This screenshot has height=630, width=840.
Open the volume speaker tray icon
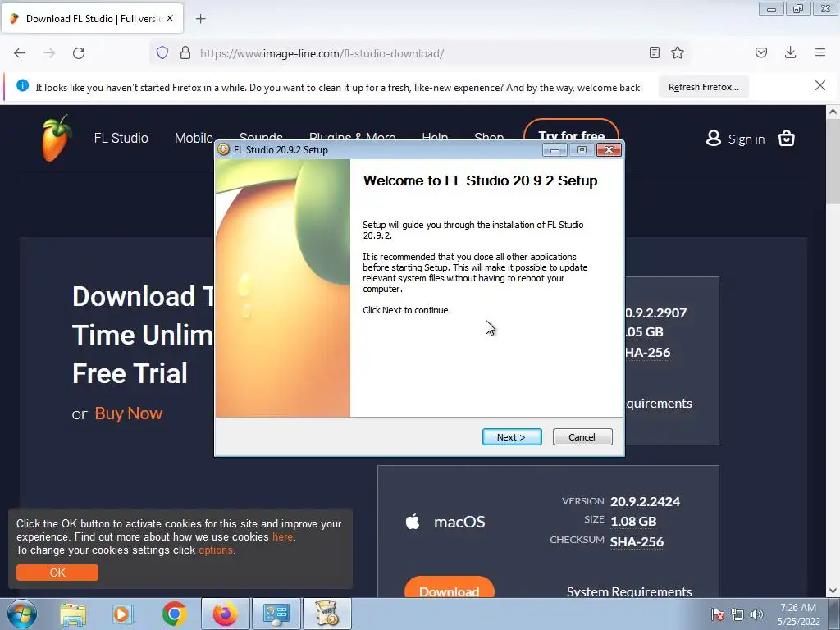[x=757, y=614]
